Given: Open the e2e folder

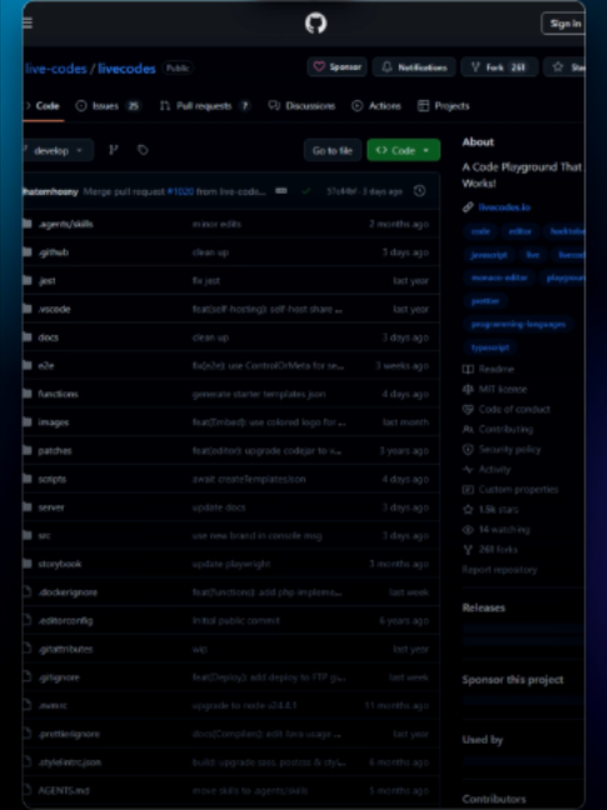Looking at the screenshot, I should pyautogui.click(x=46, y=366).
